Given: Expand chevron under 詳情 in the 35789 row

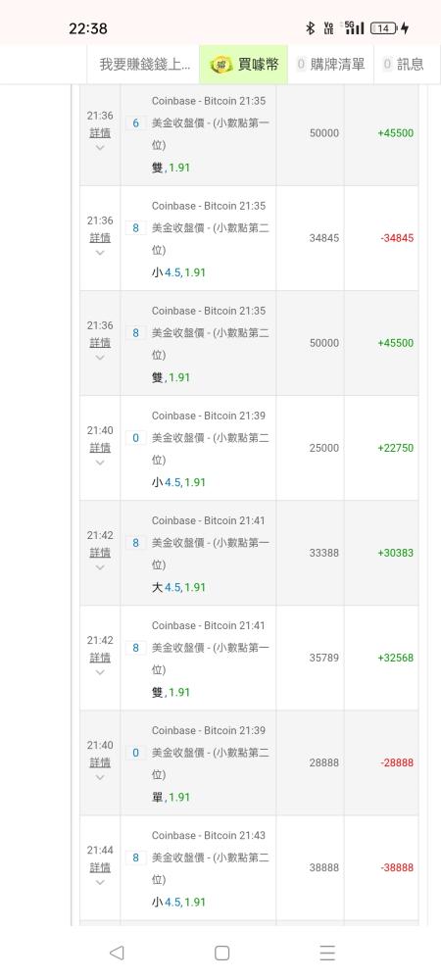Looking at the screenshot, I should (x=100, y=673).
